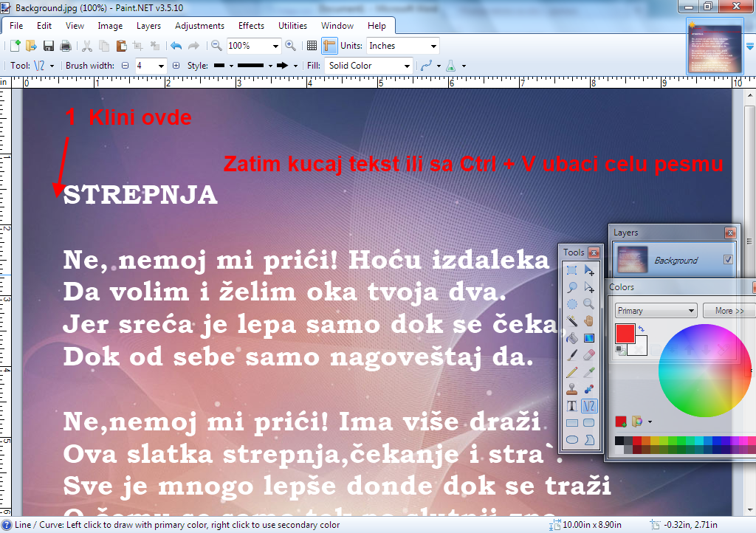
Task: Select the Rounded Rectangle tool
Action: pyautogui.click(x=588, y=423)
